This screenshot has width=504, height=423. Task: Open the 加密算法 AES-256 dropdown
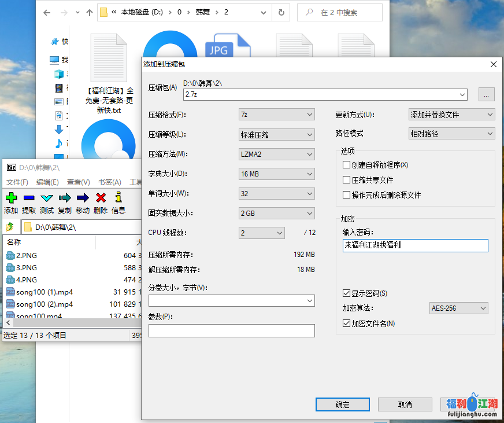pyautogui.click(x=459, y=308)
